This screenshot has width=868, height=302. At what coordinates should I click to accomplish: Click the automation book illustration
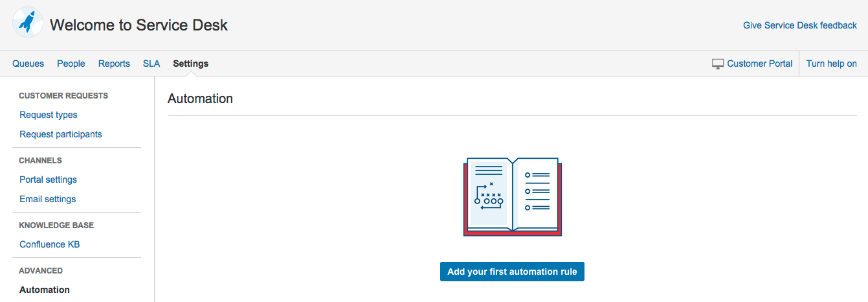click(513, 196)
